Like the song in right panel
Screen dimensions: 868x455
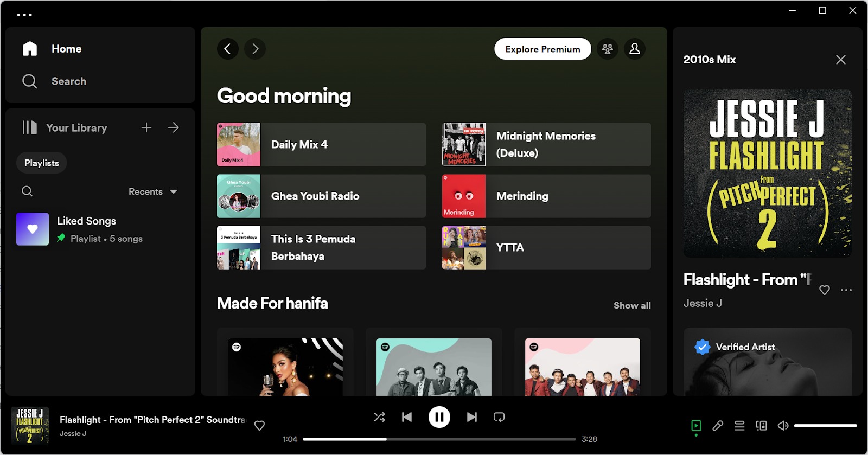pos(825,290)
